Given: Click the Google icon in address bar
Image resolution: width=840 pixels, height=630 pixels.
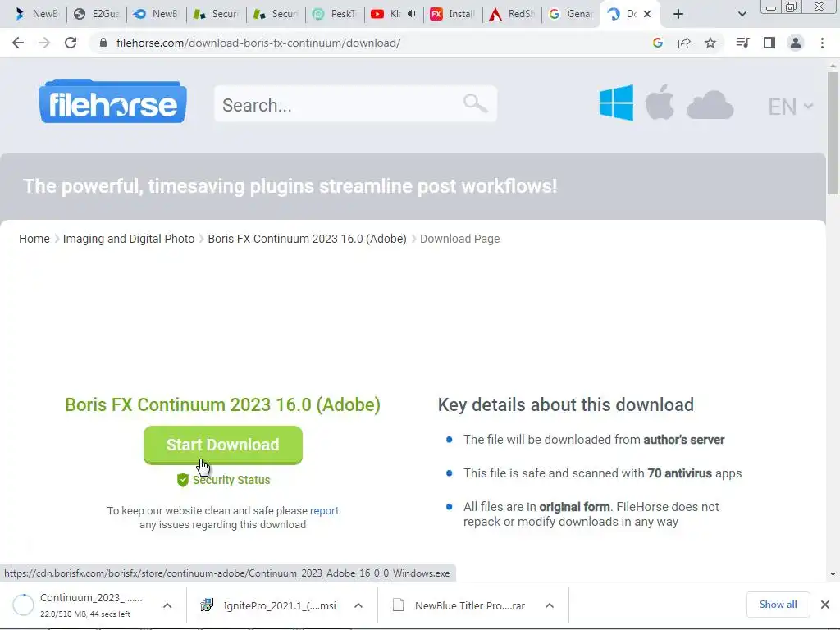Looking at the screenshot, I should pyautogui.click(x=657, y=43).
